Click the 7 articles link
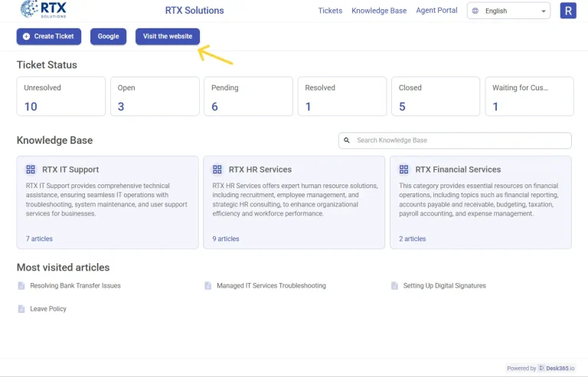Screen dimensions: 588x377 click(x=39, y=239)
